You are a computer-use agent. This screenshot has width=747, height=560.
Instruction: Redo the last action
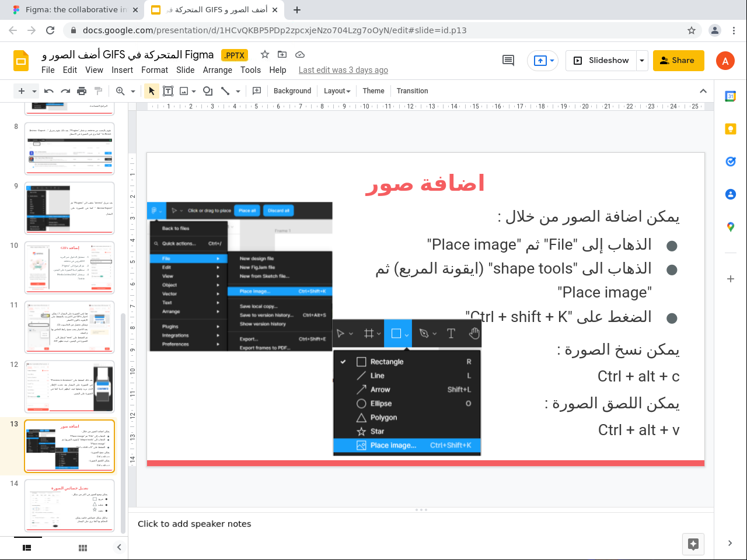click(65, 91)
